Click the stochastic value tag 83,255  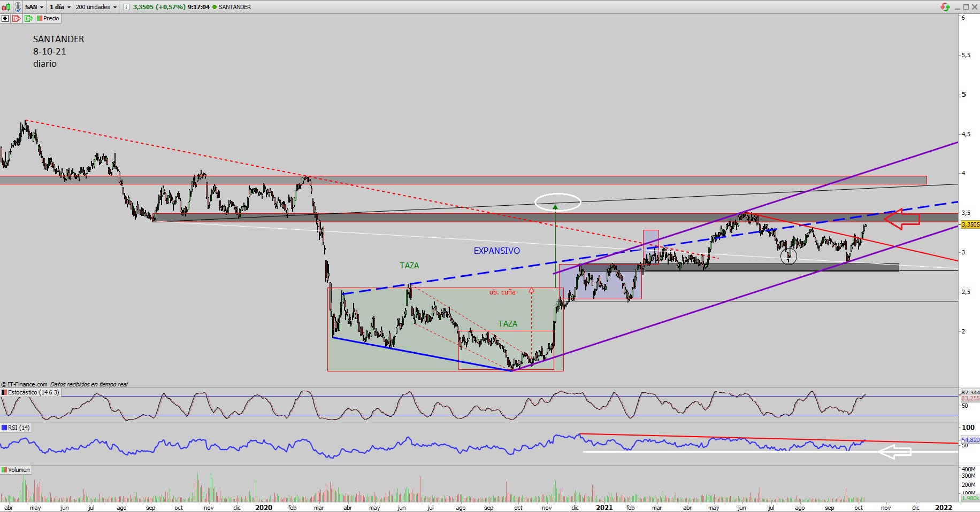pos(970,398)
